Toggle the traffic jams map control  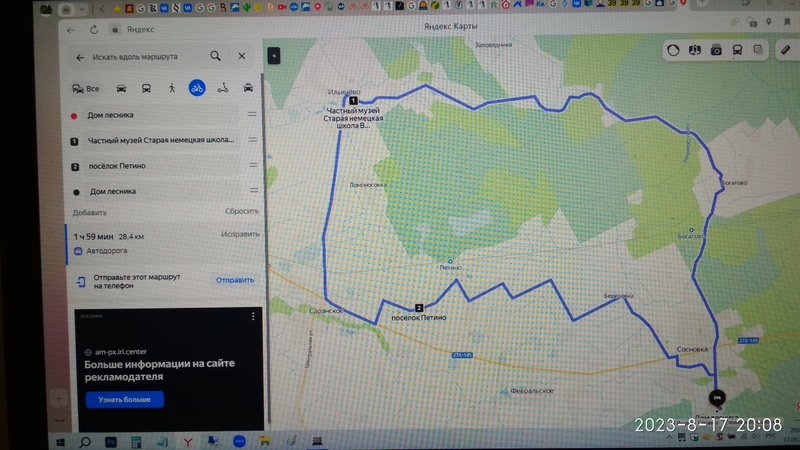673,49
